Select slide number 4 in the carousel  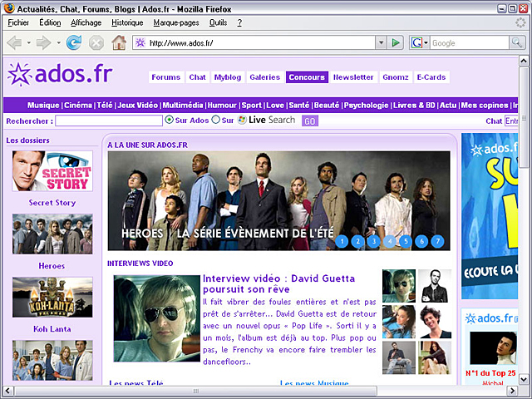(390, 241)
